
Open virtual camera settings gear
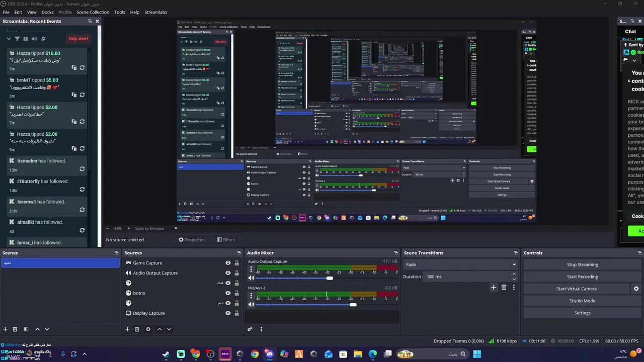(636, 289)
